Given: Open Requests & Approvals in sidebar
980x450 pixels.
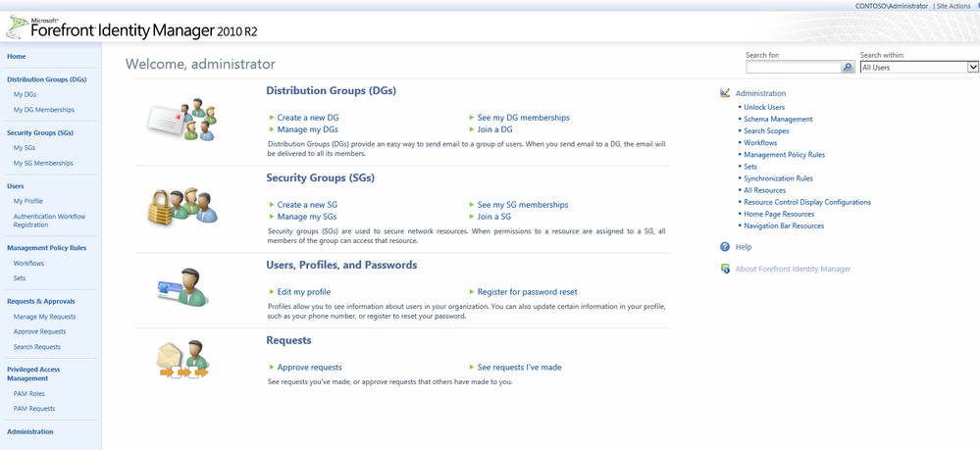Looking at the screenshot, I should (x=40, y=301).
